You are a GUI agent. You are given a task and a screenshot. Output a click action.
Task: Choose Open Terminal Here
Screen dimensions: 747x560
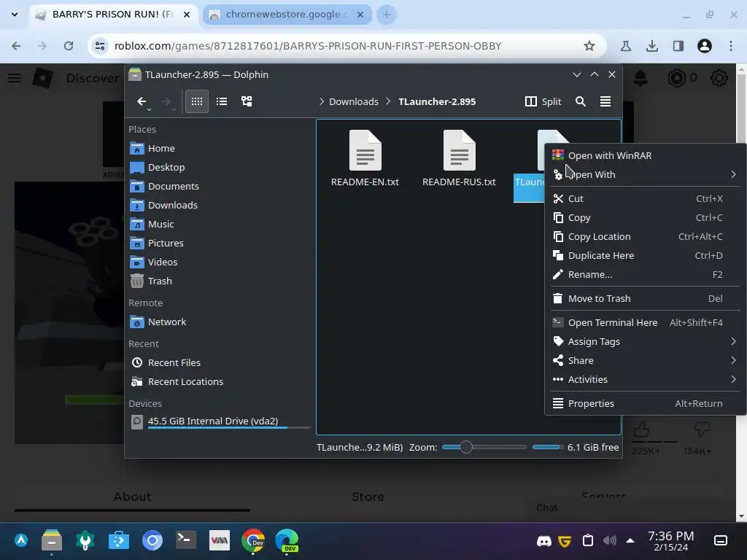coord(645,323)
